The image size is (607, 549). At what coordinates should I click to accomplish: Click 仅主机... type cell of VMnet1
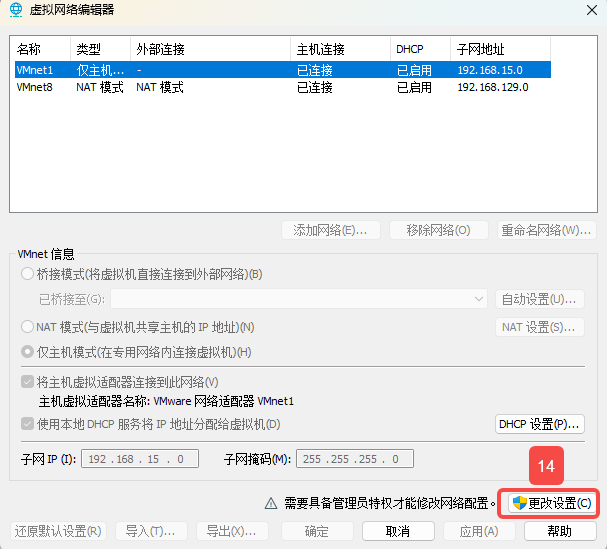tap(100, 70)
